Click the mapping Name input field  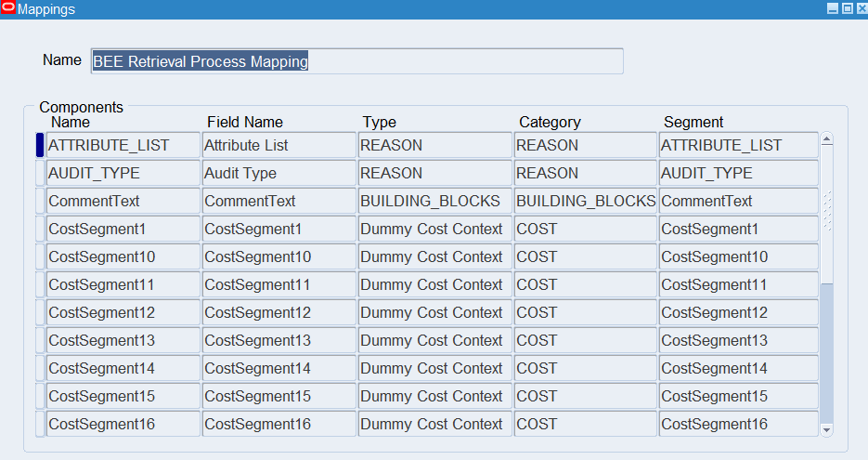(x=356, y=61)
